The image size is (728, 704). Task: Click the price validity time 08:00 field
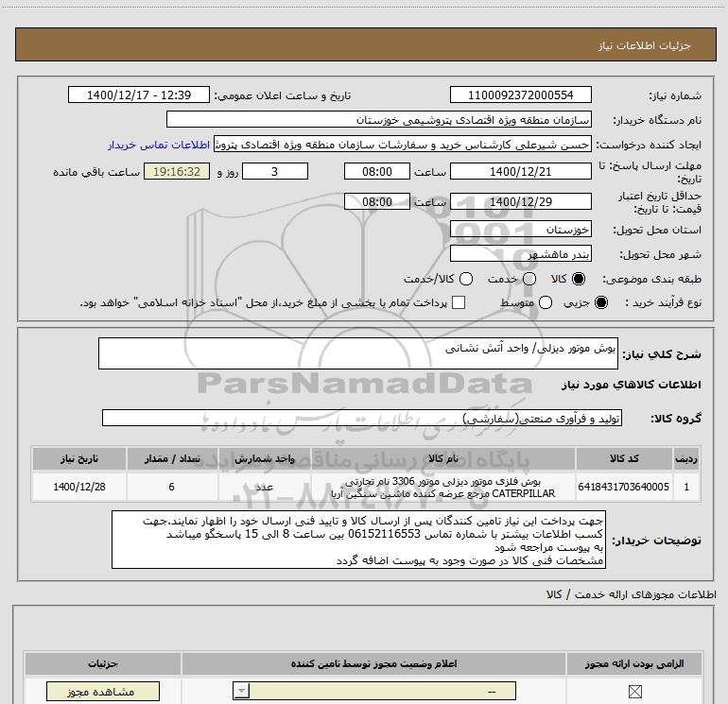coord(377,201)
